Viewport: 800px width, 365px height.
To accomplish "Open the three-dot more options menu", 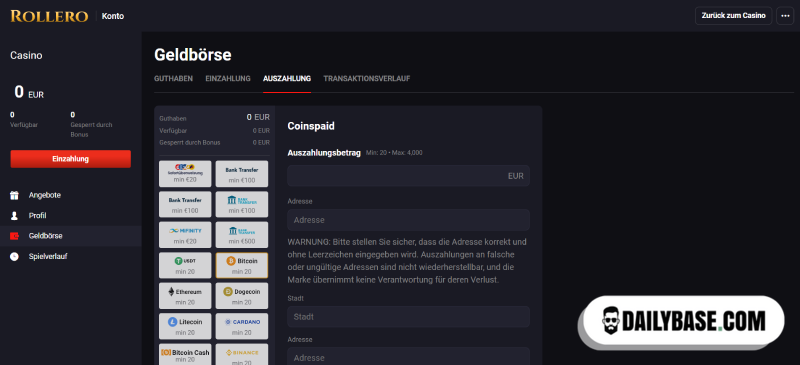I will click(785, 16).
